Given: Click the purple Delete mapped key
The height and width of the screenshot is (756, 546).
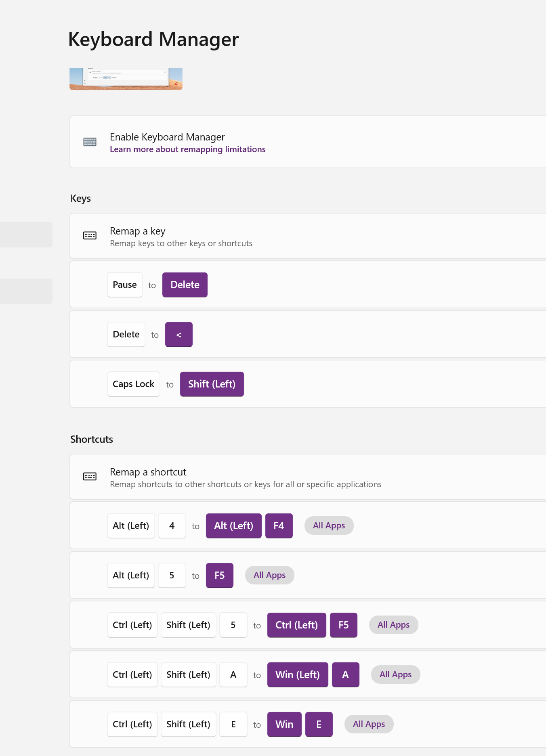Looking at the screenshot, I should 185,285.
